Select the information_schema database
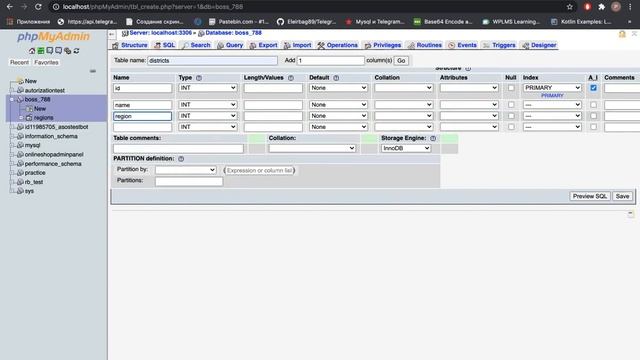Screen dimensions: 640x360 click(x=51, y=136)
